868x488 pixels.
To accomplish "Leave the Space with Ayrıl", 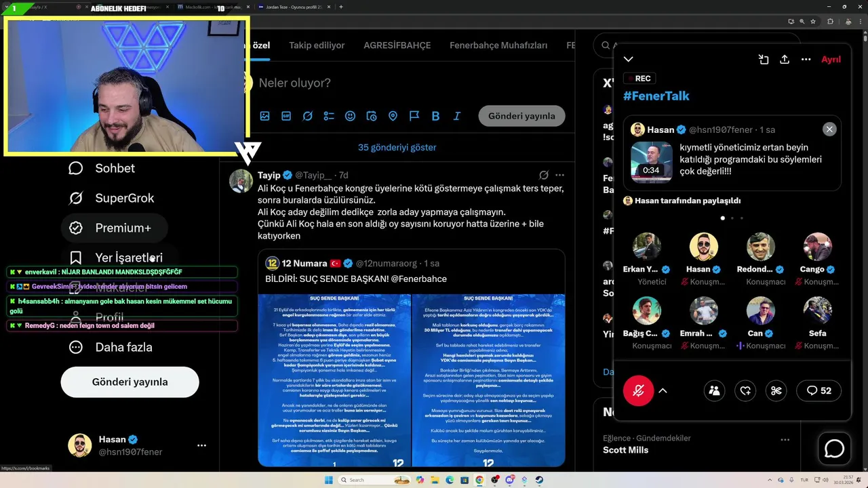I will (831, 60).
